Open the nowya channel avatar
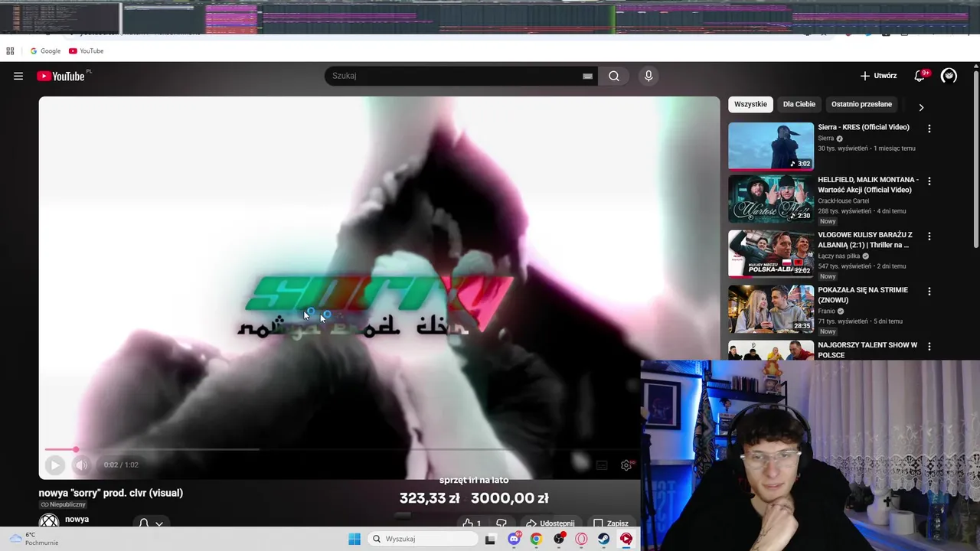This screenshot has width=980, height=551. [49, 522]
